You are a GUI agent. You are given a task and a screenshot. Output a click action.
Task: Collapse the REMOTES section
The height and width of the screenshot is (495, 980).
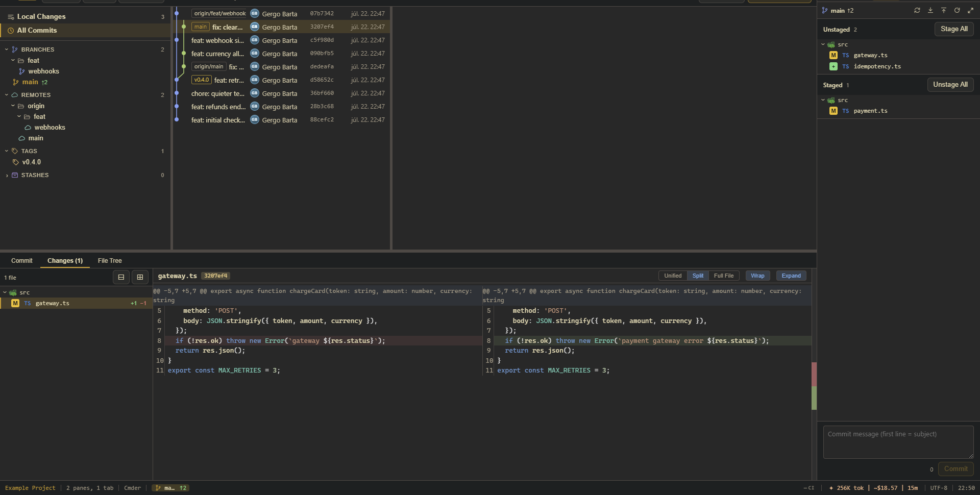7,95
